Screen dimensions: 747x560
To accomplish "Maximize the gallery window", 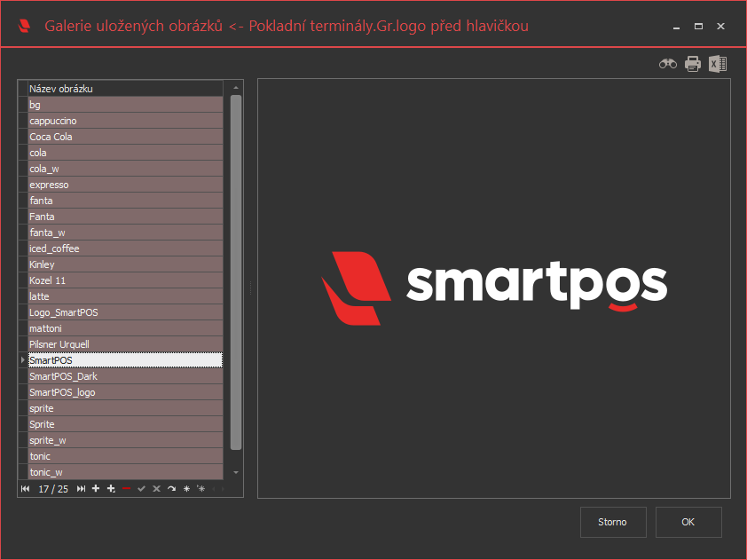I will pyautogui.click(x=698, y=27).
